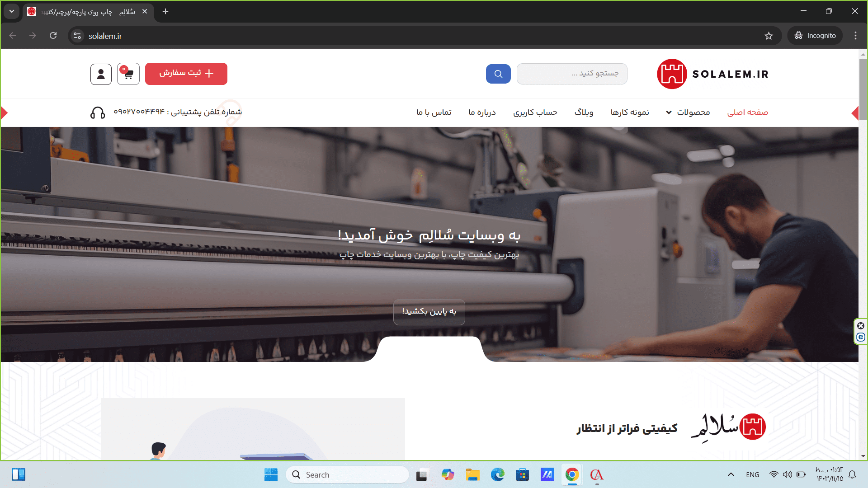Open Windows Start menu
The width and height of the screenshot is (868, 488).
[271, 475]
